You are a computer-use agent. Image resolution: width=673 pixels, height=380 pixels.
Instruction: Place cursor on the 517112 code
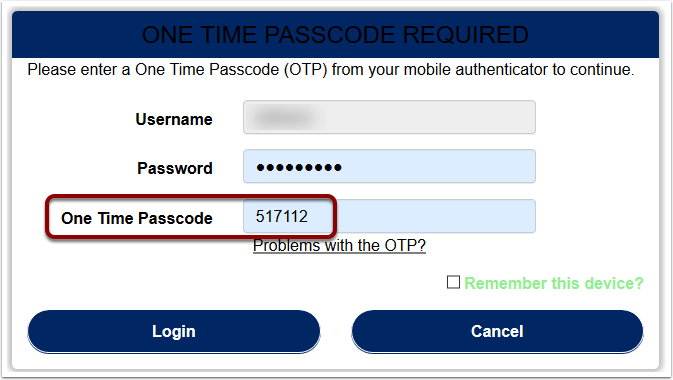(x=282, y=216)
